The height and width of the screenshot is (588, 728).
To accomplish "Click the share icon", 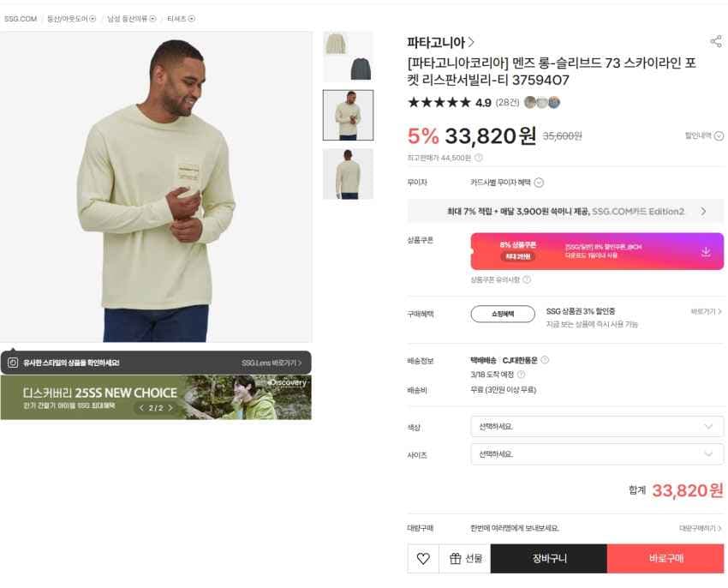I will [715, 41].
